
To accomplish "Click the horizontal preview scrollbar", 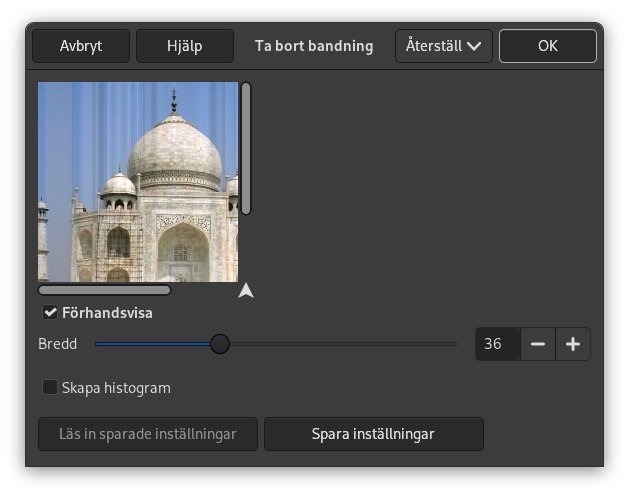I will coord(104,290).
